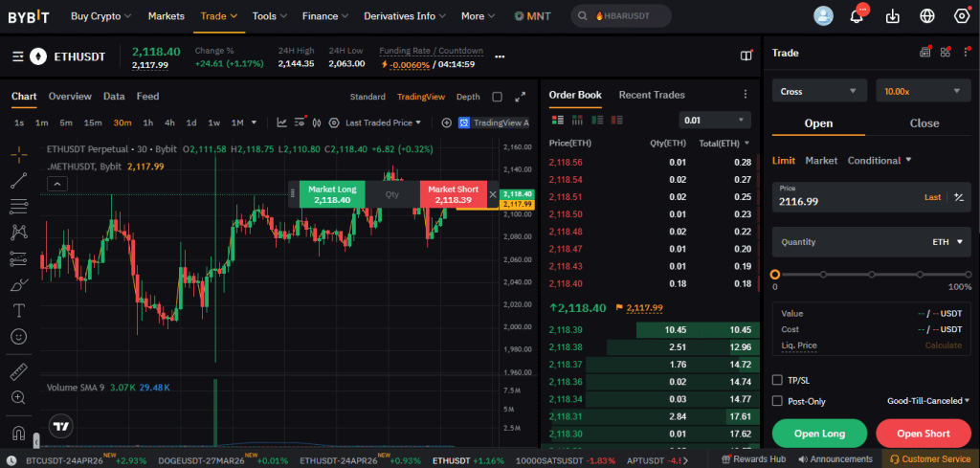Open the Buy Crypto menu
Screen dimensions: 980x468
101,16
